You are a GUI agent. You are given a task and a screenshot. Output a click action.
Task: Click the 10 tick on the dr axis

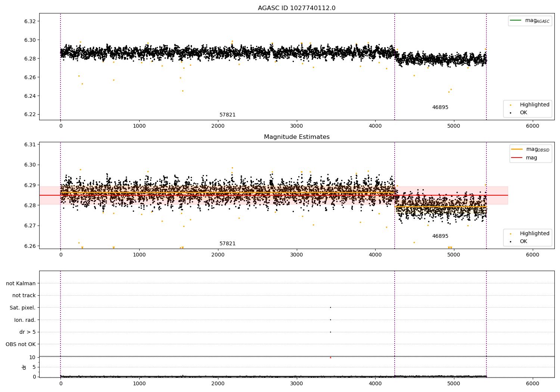[32, 357]
